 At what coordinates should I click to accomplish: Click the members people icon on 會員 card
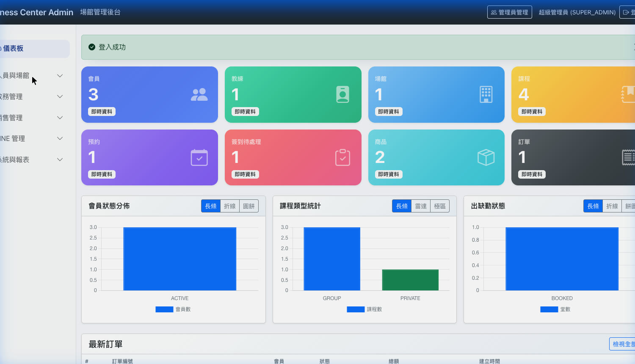point(199,94)
